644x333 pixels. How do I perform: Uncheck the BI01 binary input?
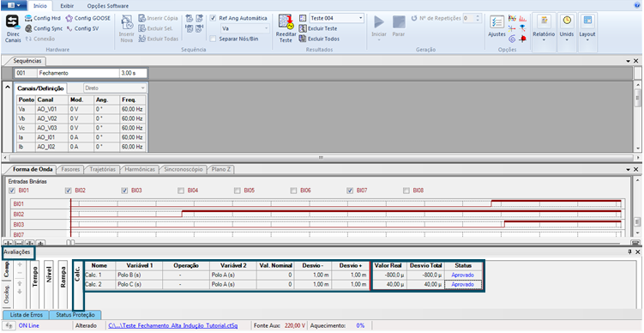coord(12,191)
